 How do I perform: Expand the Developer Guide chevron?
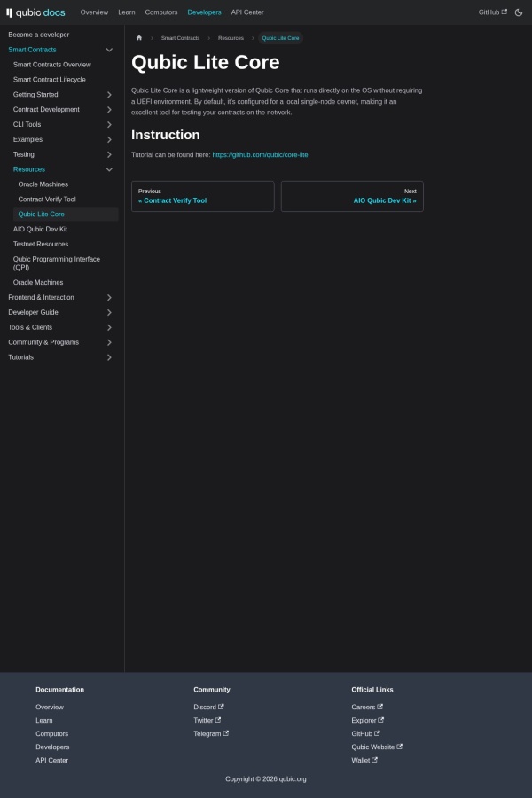[109, 312]
